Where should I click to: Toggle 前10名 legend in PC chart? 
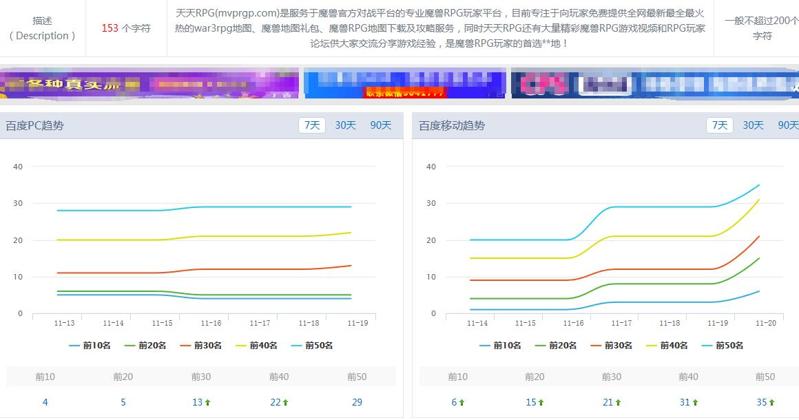point(90,346)
